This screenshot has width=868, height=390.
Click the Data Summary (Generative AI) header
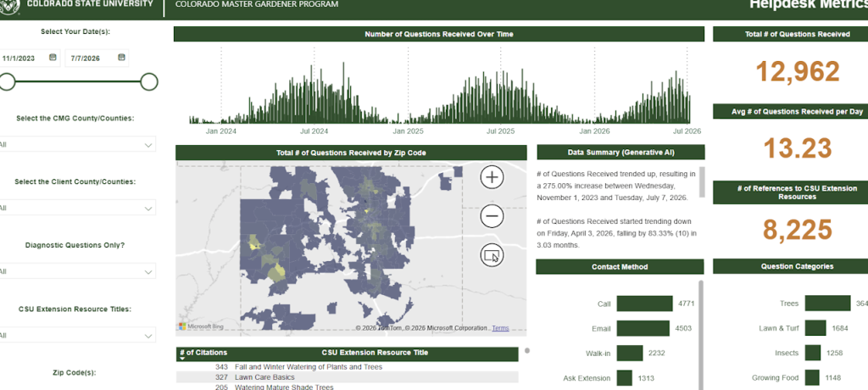click(620, 153)
